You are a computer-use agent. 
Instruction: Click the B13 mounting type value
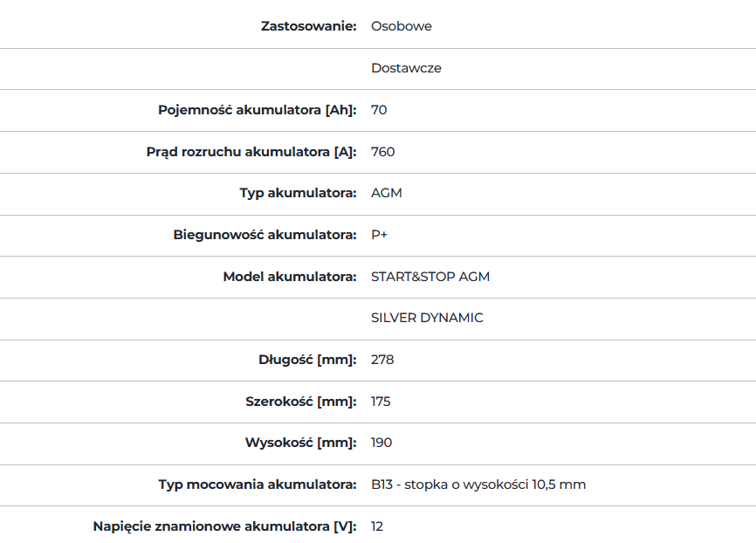(478, 485)
